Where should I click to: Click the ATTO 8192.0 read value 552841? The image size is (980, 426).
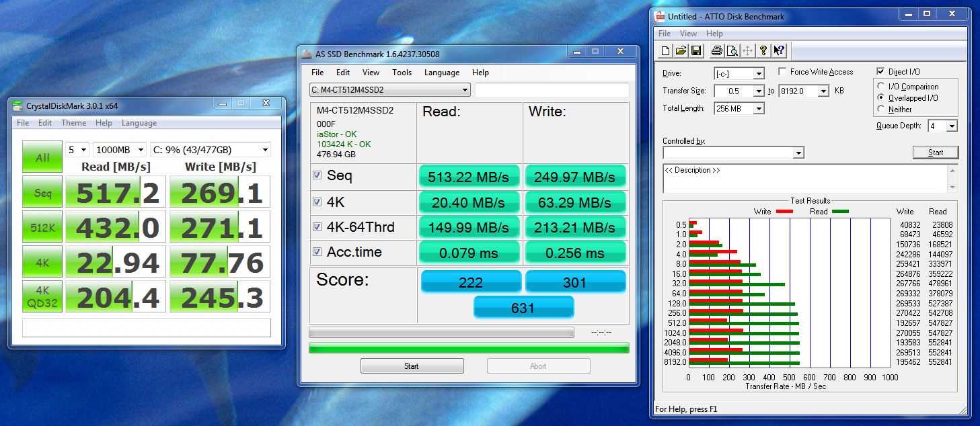point(940,361)
